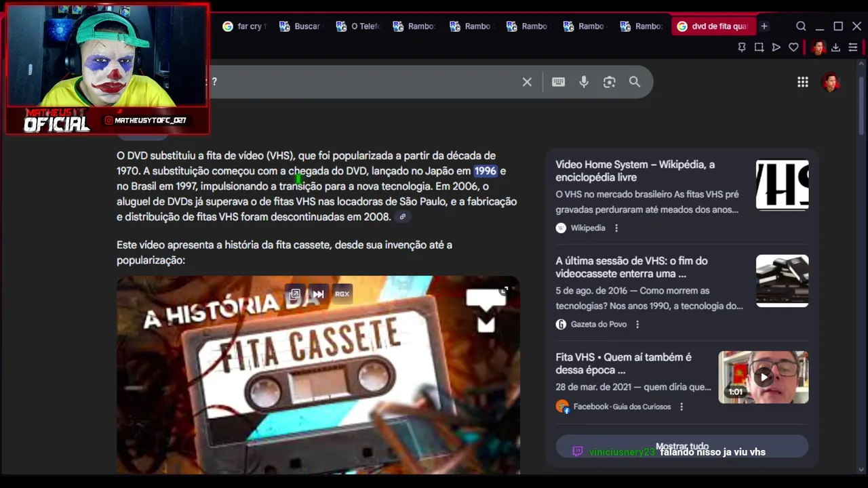Open 'Video Home System – Wikipédia' result

[635, 171]
